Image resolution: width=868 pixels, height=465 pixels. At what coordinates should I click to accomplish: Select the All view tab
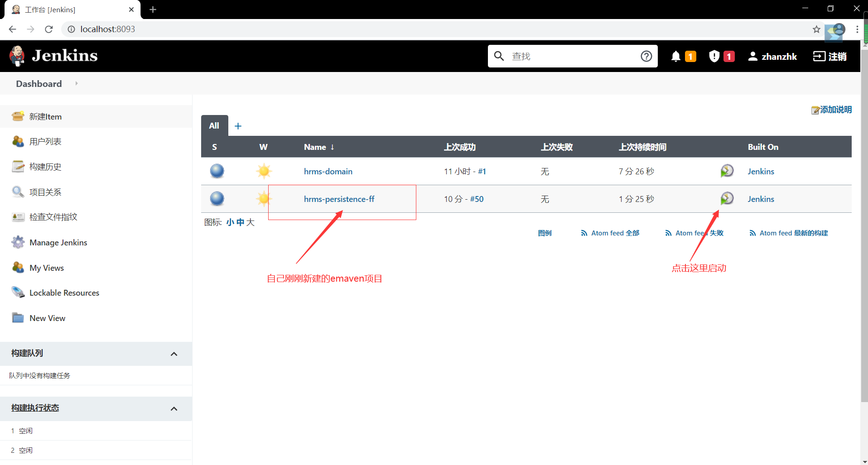point(214,126)
